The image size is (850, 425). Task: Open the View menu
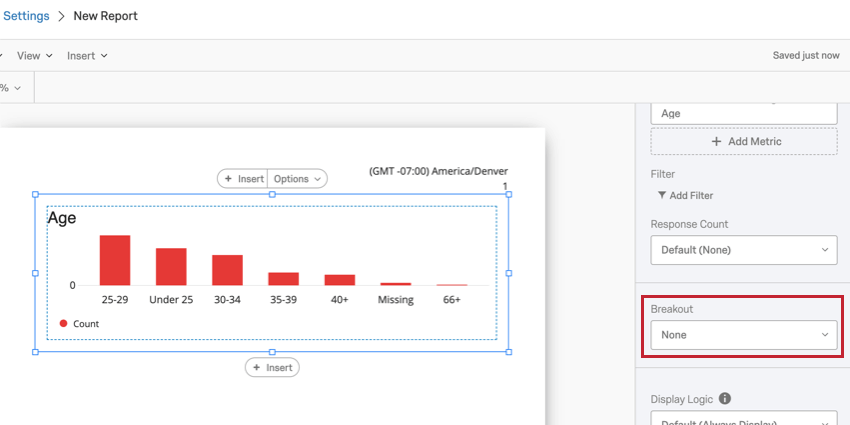[35, 56]
